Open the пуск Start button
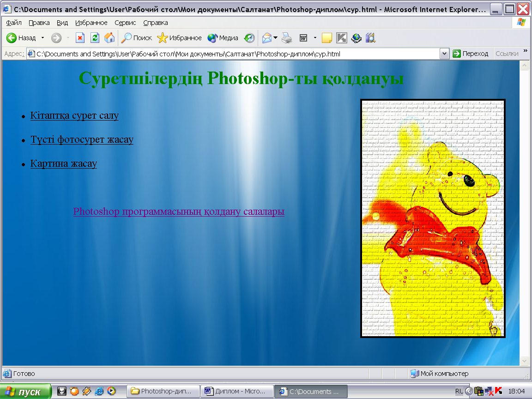The image size is (532, 399). click(26, 392)
